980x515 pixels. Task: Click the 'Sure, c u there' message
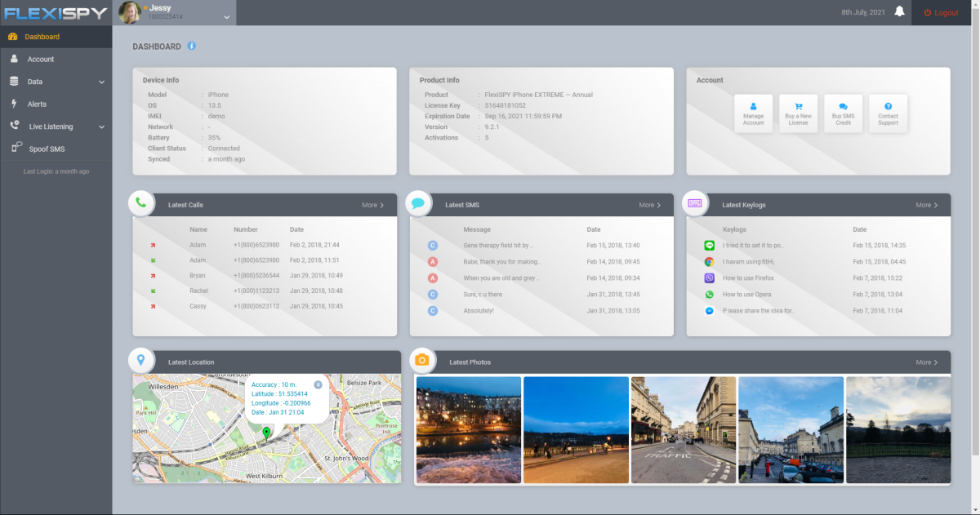(x=483, y=295)
